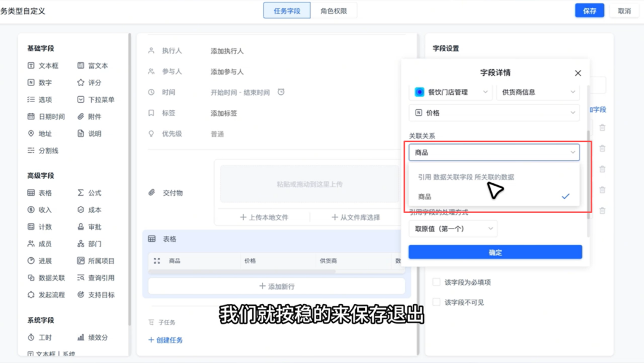Choose the 工时 system field
The image size is (644, 363).
tap(40, 337)
